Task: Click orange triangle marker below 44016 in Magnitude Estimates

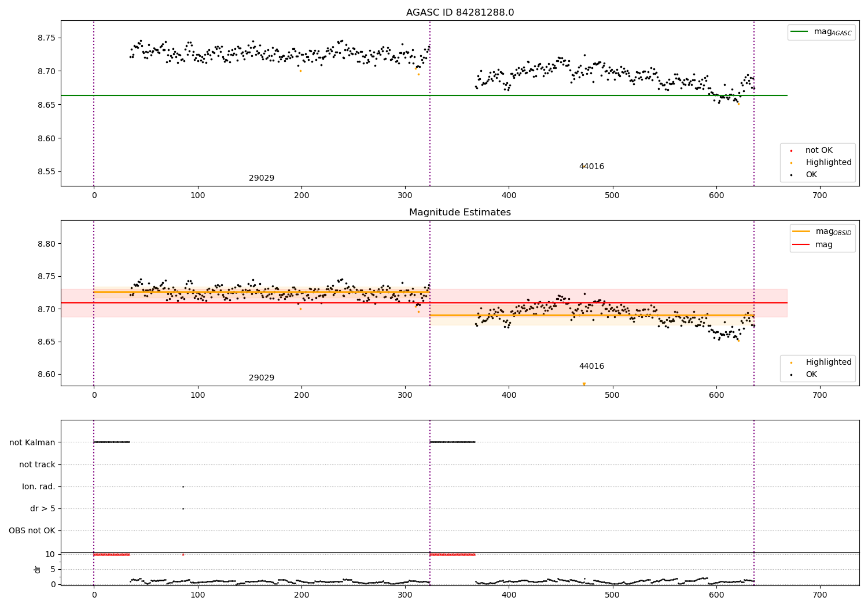Action: click(584, 384)
